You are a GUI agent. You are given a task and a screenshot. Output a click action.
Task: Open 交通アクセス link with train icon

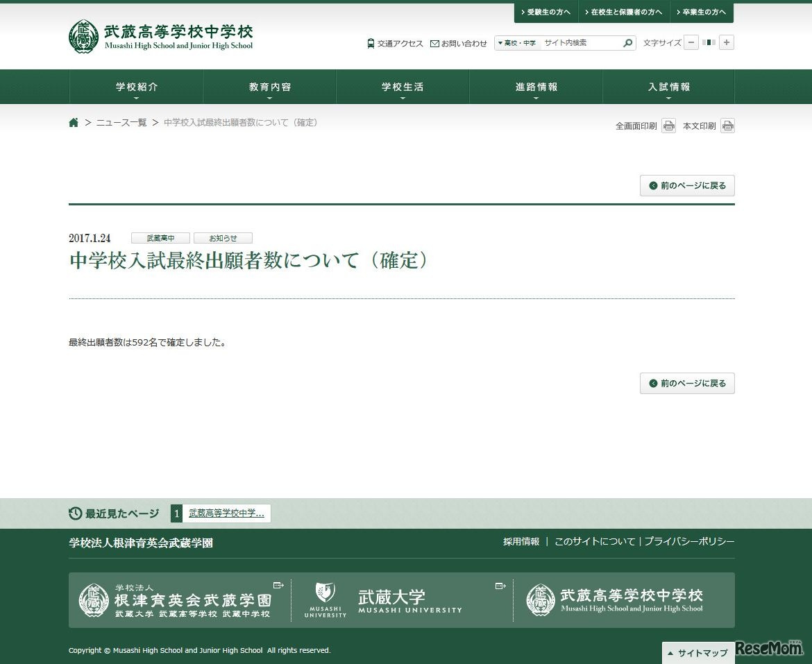tap(395, 43)
